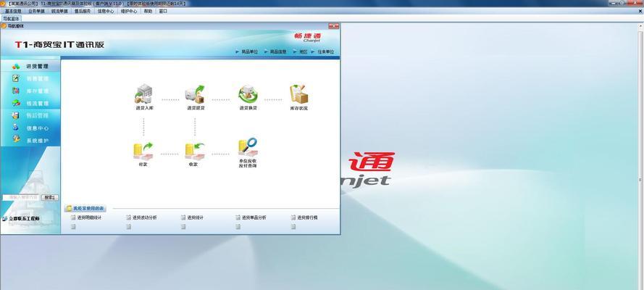Select 进货管理 in the sidebar
The image size is (644, 290).
[30, 66]
